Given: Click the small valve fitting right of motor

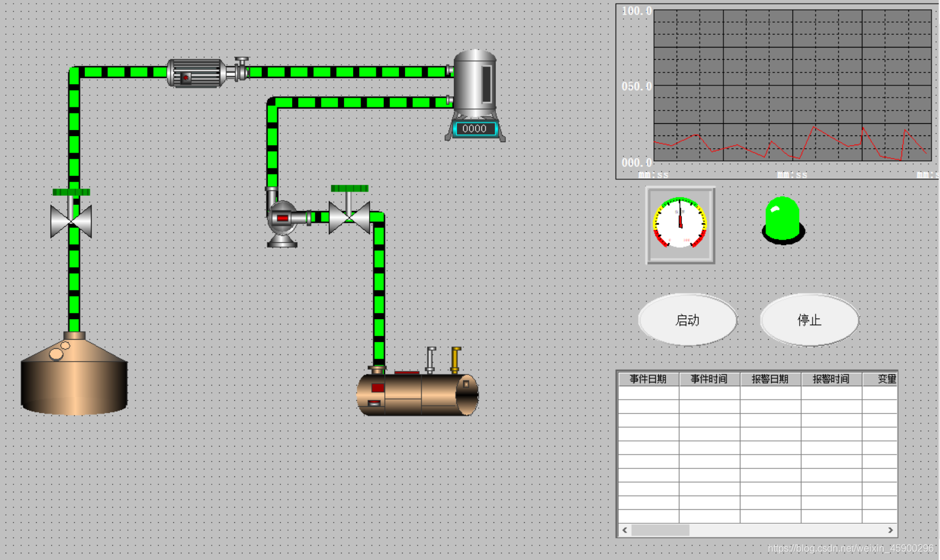Looking at the screenshot, I should (x=242, y=69).
